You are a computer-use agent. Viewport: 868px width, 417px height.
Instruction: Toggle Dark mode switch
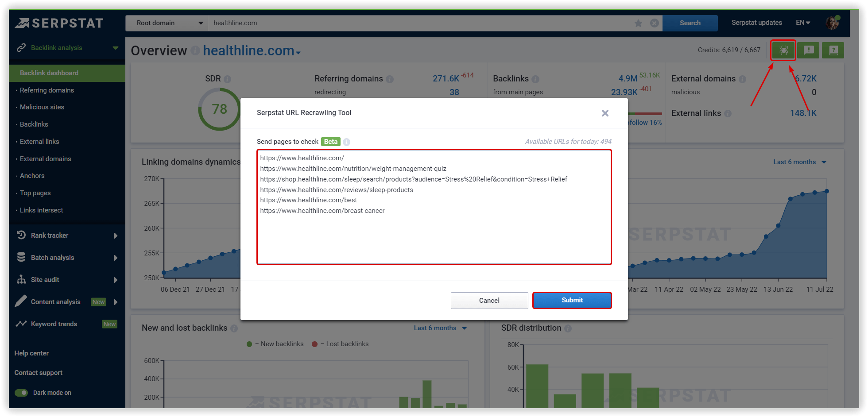point(21,393)
